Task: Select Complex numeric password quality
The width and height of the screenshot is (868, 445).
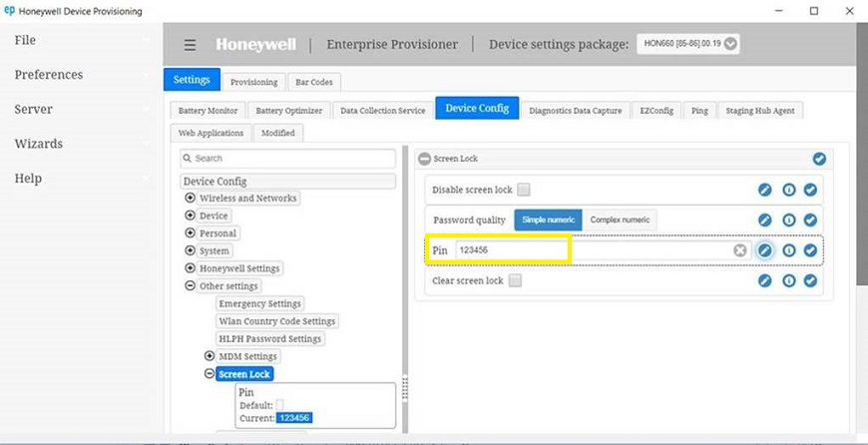Action: click(620, 220)
